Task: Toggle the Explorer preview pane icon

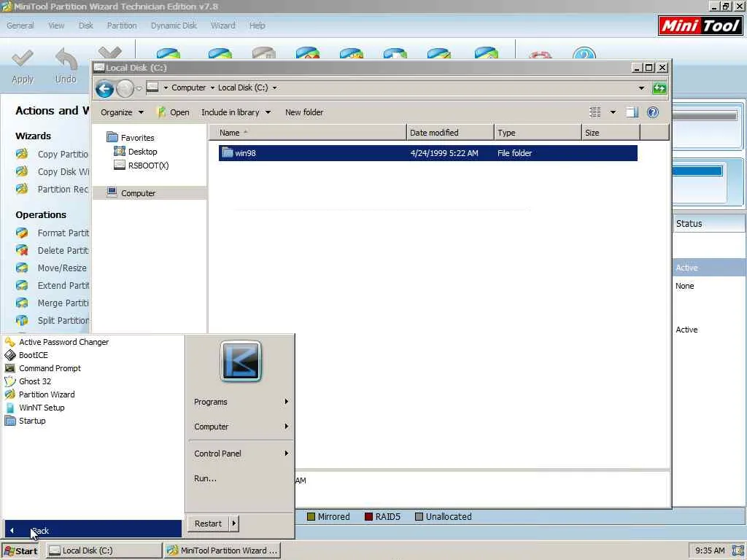Action: pos(632,112)
